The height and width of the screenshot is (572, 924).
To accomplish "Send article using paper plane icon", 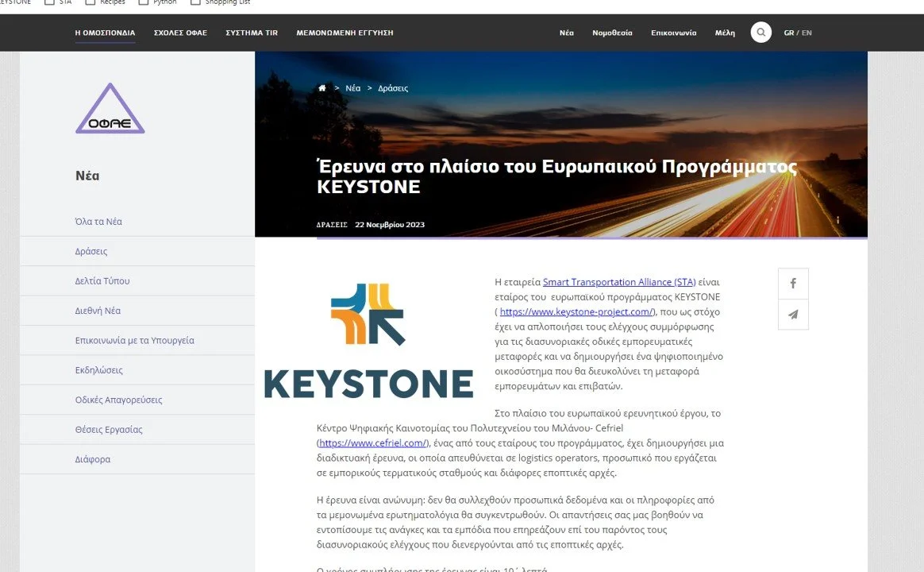I will point(793,315).
